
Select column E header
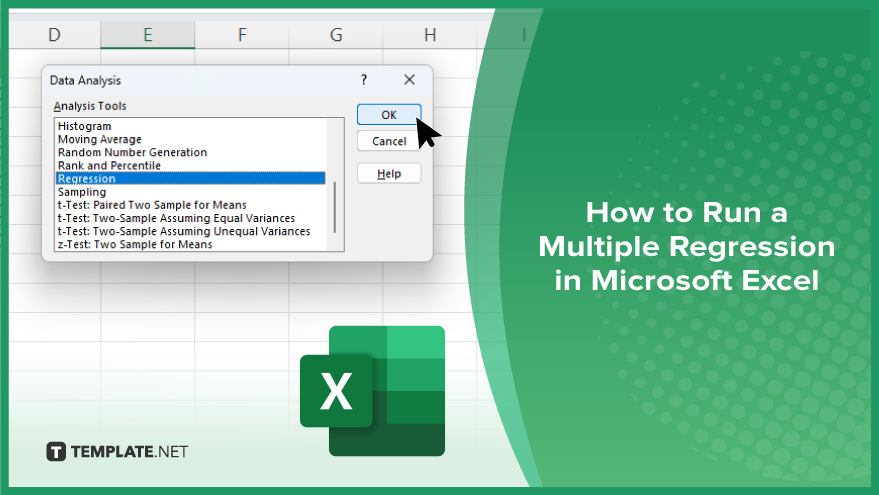(147, 35)
